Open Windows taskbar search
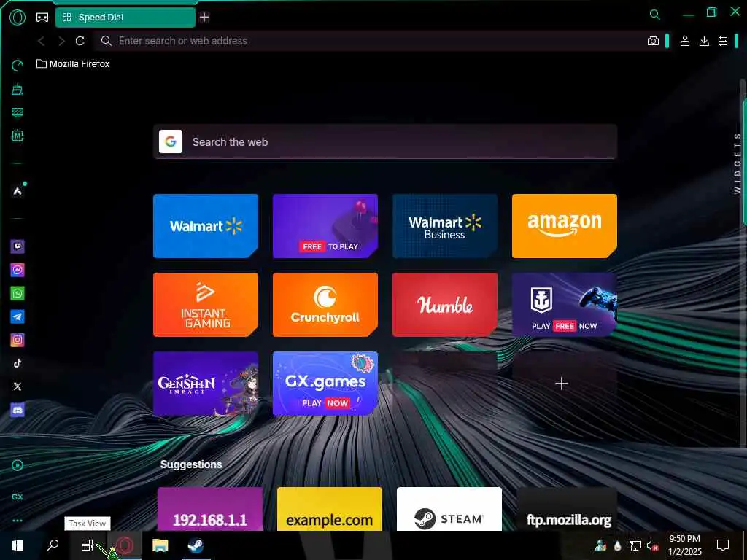The height and width of the screenshot is (560, 747). coord(53,545)
